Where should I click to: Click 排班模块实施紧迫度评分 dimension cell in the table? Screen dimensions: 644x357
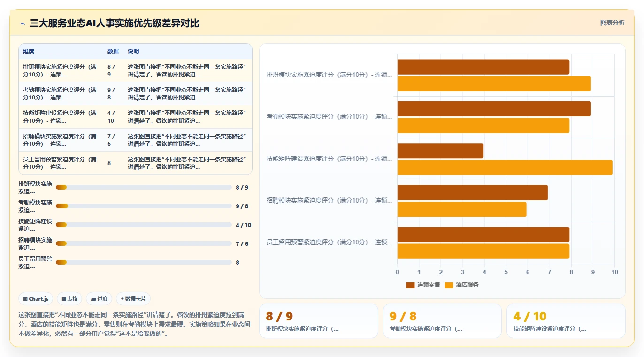click(61, 70)
